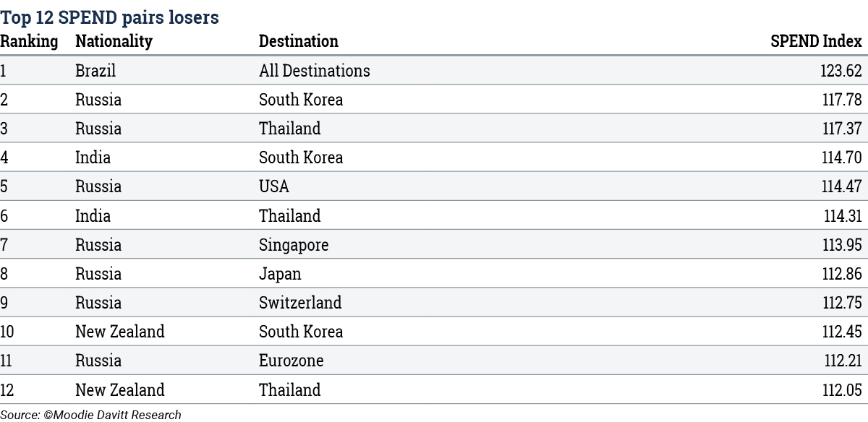
Task: Click the Switzerland destination cell
Action: pyautogui.click(x=300, y=303)
